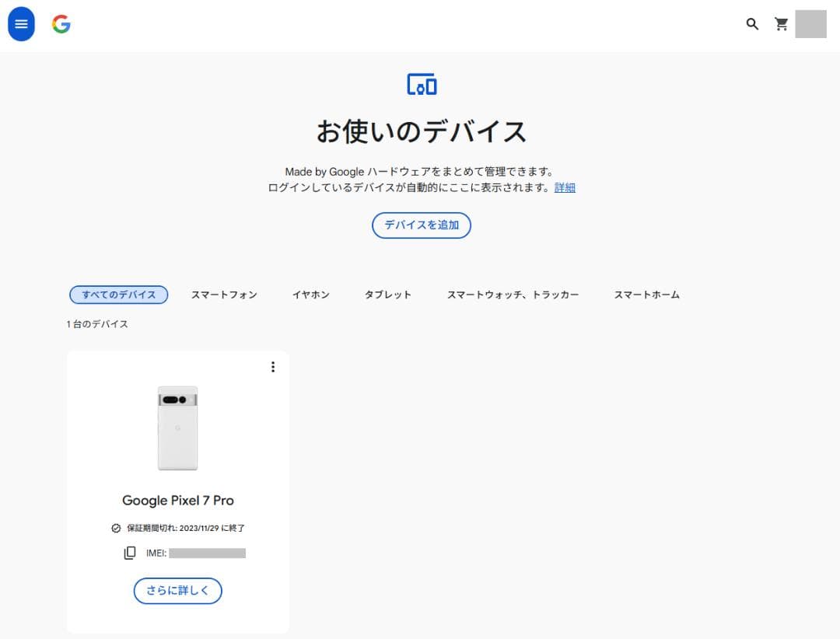Image resolution: width=840 pixels, height=639 pixels.
Task: Click the デバイスを追加 button
Action: [x=421, y=225]
